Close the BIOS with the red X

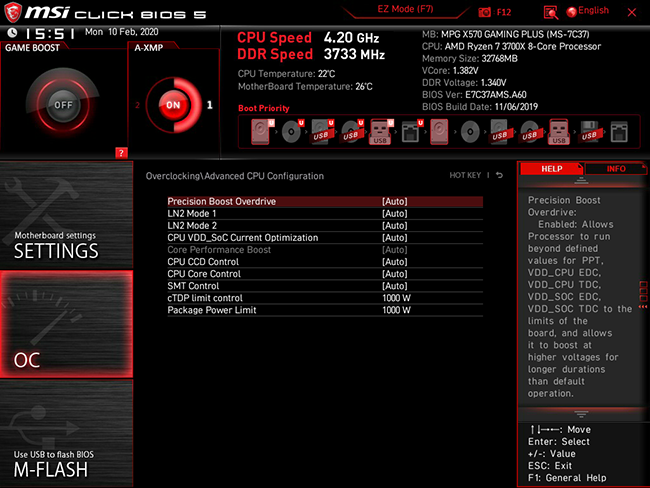632,12
